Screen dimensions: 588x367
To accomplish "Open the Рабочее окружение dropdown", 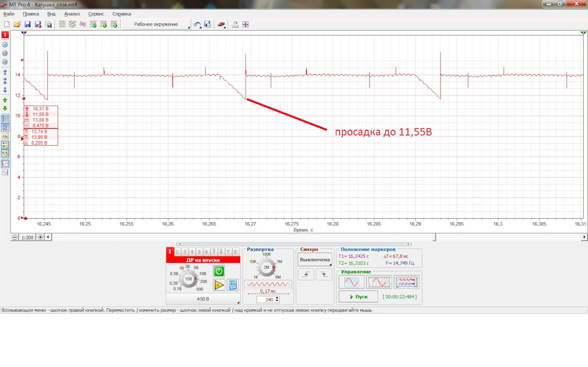I will 157,25.
